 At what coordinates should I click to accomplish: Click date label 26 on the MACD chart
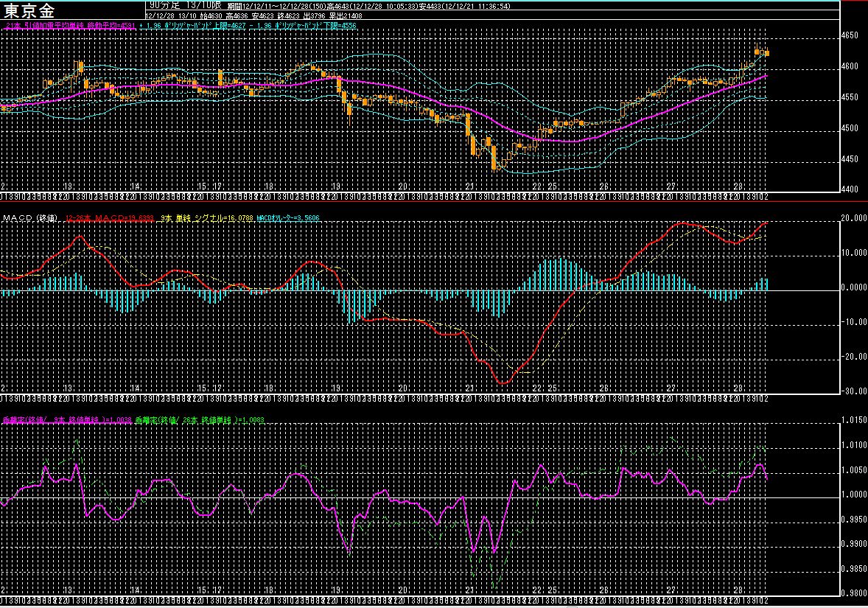(603, 388)
